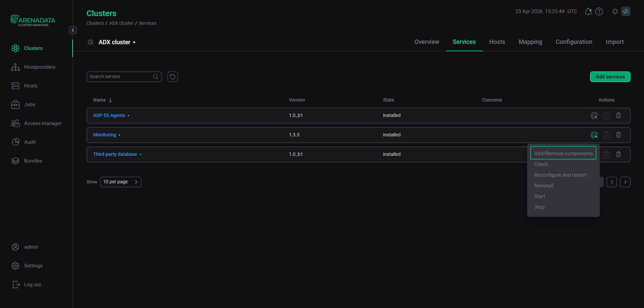Image resolution: width=644 pixels, height=308 pixels.
Task: Toggle maintenance mode for Monitoring
Action: pos(606,135)
